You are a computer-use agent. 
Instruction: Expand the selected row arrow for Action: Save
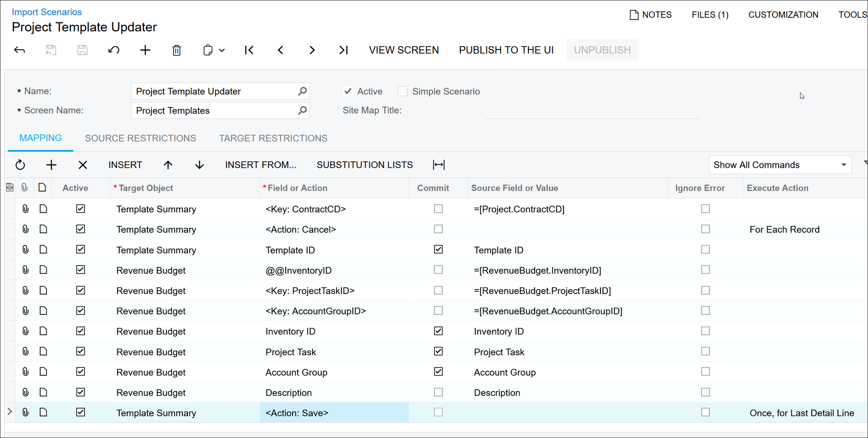coord(10,412)
